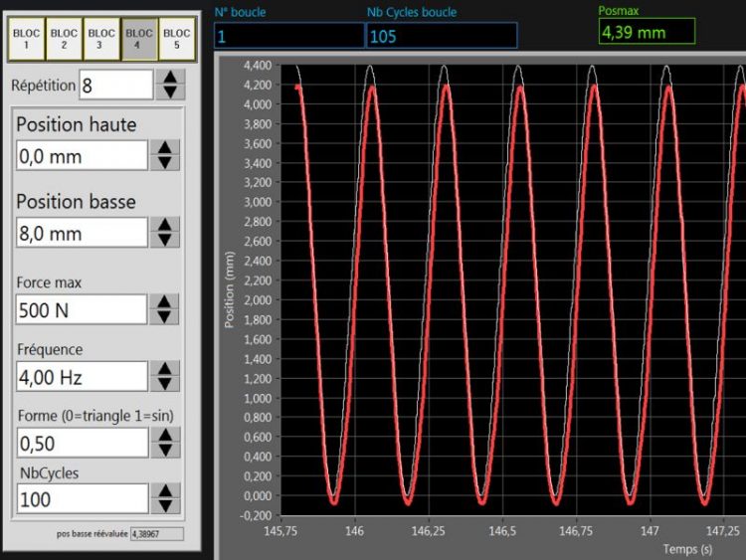Increment Position basse with the up arrow
This screenshot has width=746, height=560.
point(165,225)
